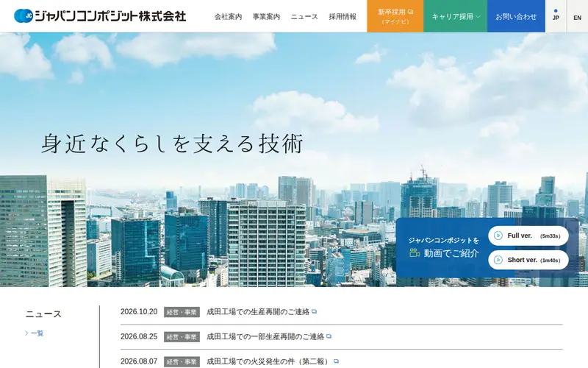Click external-link icon after 一部生産再開のご連絡

pos(329,336)
